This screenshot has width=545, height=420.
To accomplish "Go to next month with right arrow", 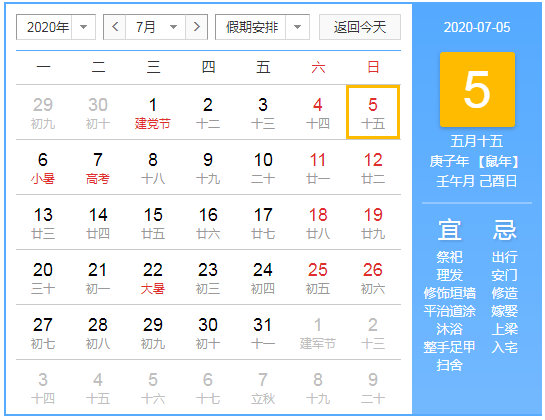I will [x=196, y=27].
